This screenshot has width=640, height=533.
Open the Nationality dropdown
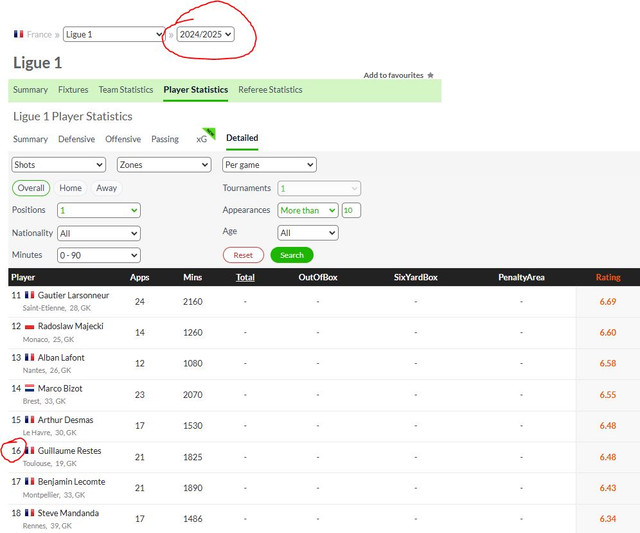pos(99,233)
